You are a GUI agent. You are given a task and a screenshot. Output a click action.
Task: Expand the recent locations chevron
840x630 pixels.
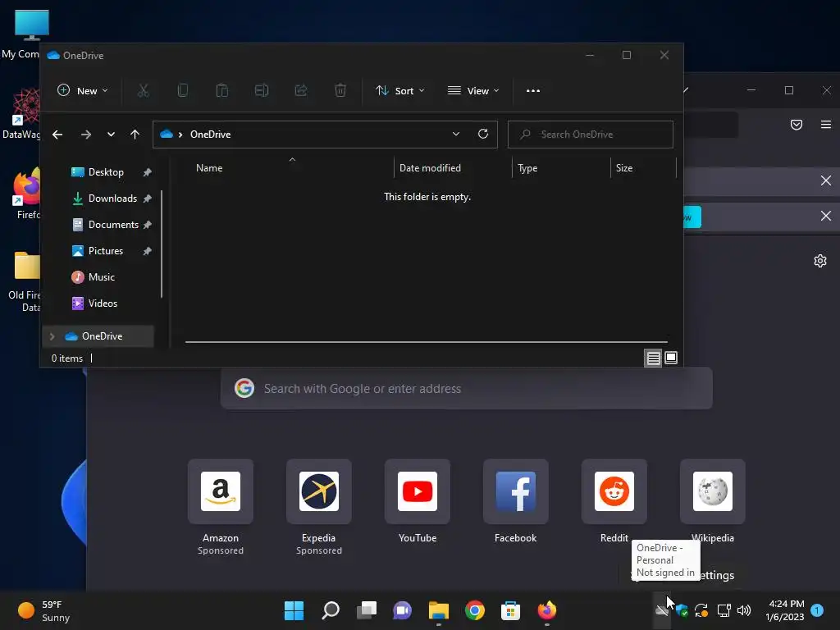[x=111, y=135]
